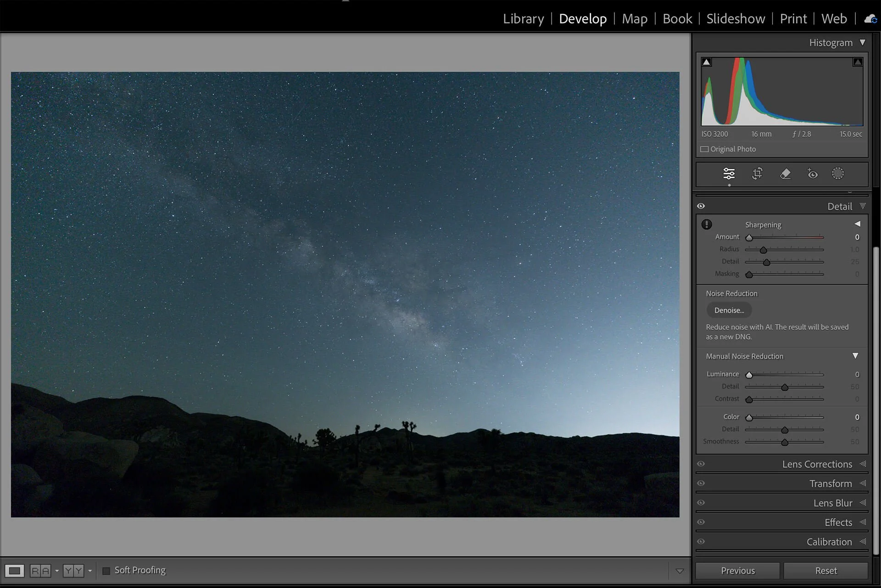Open the toolbar options dropdown arrow

[680, 571]
